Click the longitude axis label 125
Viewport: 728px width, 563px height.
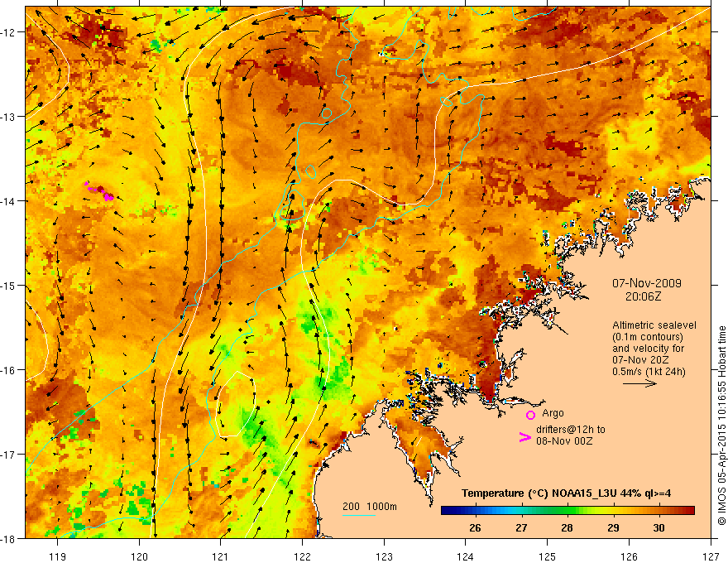click(548, 556)
